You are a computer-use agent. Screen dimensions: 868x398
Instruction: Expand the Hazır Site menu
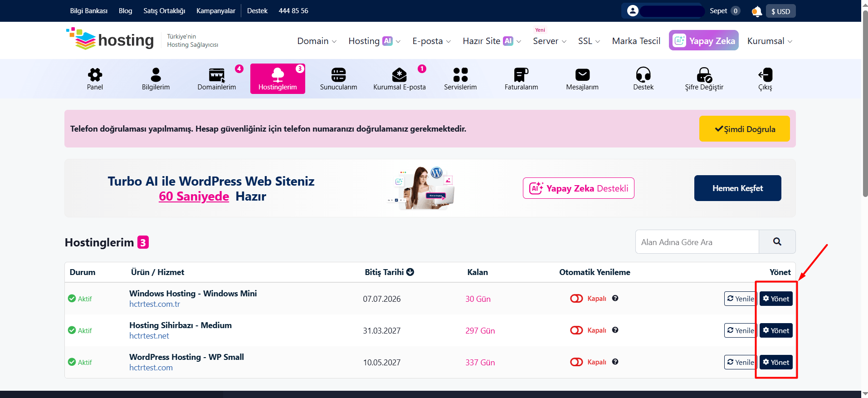[492, 41]
